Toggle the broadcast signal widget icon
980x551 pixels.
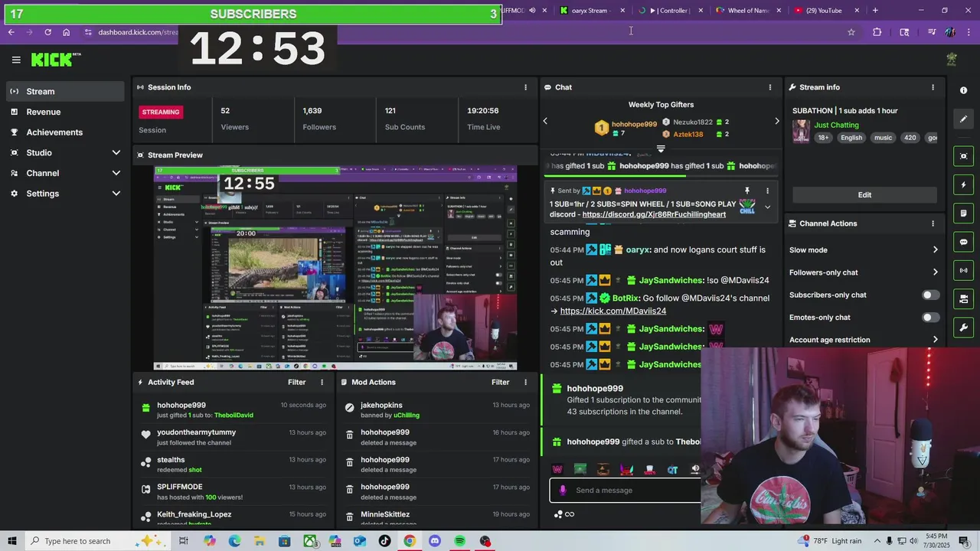[963, 270]
